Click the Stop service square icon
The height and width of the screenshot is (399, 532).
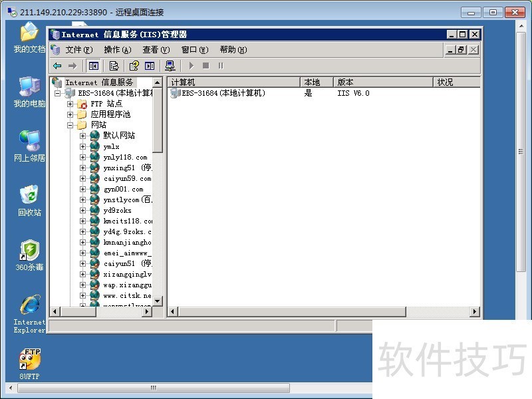[x=206, y=66]
